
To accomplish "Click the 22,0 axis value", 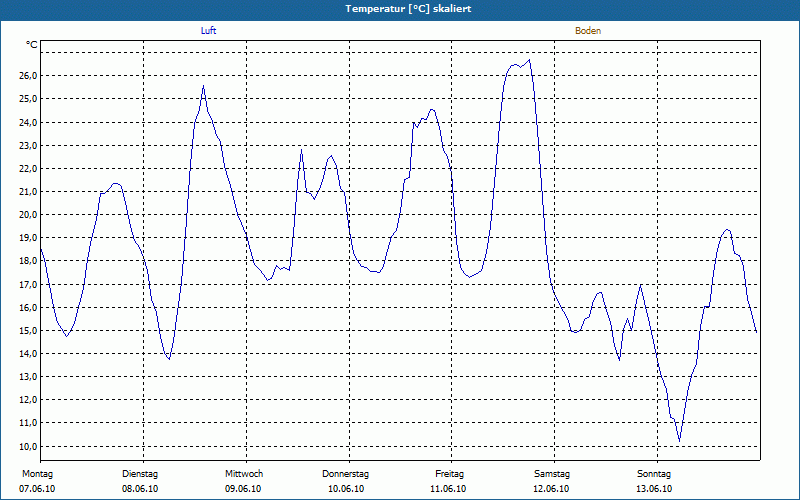I will (x=28, y=168).
